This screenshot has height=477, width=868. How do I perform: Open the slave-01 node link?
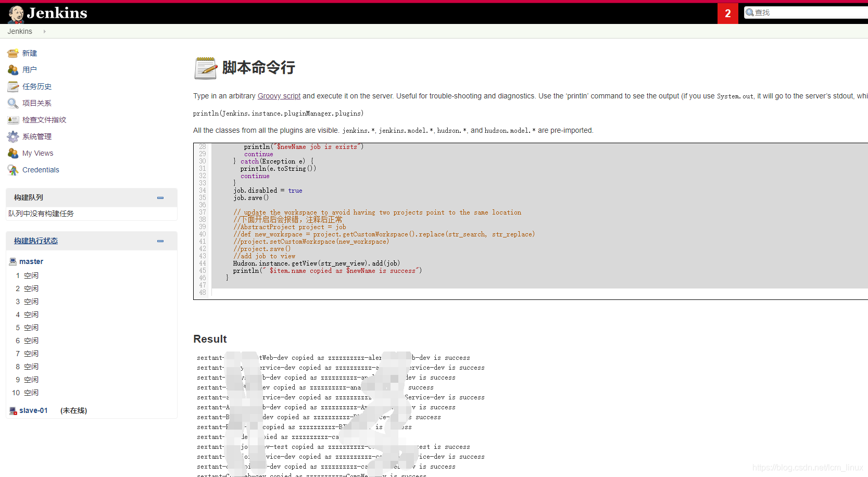coord(33,410)
